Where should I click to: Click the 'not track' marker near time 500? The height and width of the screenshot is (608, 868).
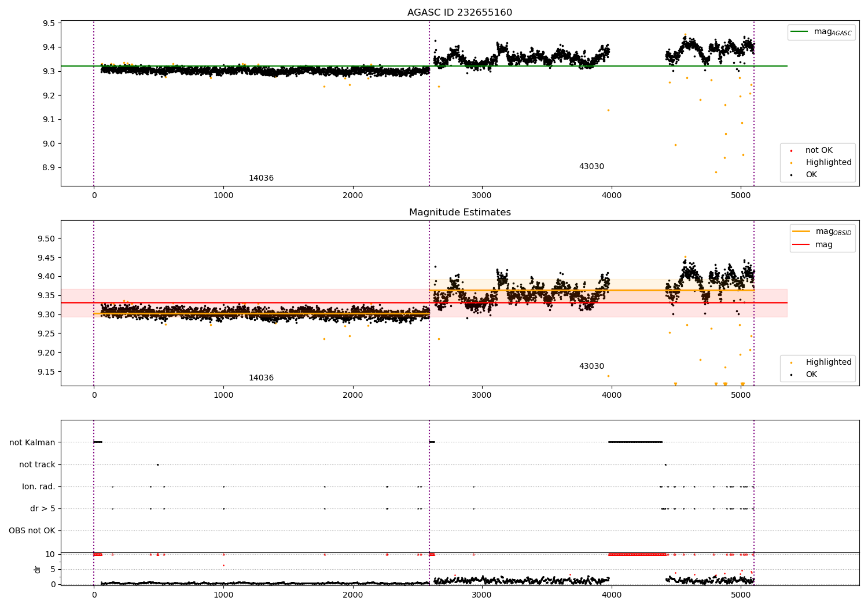coord(157,464)
